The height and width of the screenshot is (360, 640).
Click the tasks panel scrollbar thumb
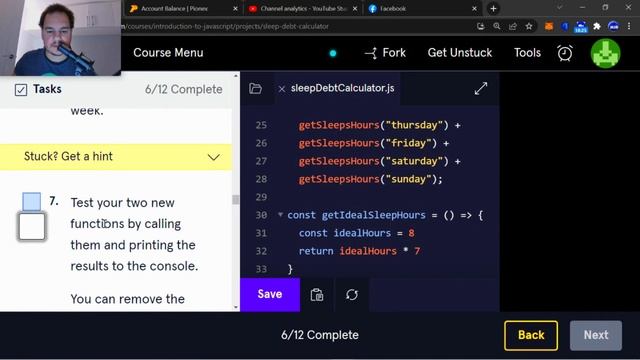coord(236,200)
